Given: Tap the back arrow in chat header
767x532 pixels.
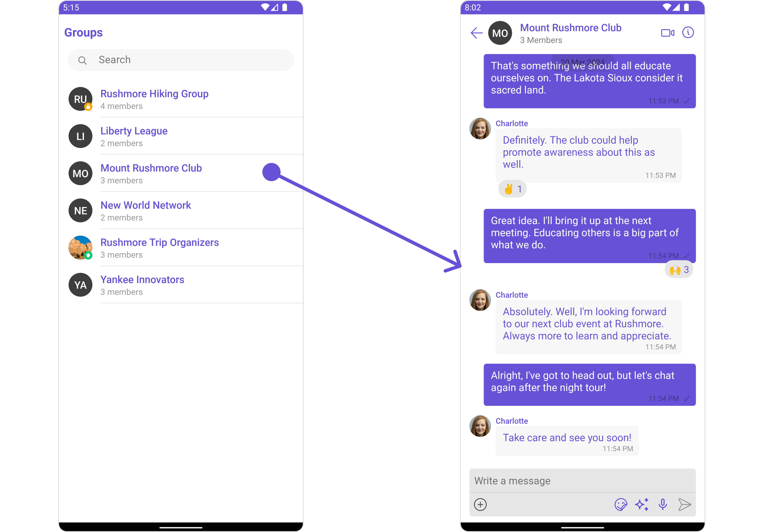Looking at the screenshot, I should tap(476, 33).
